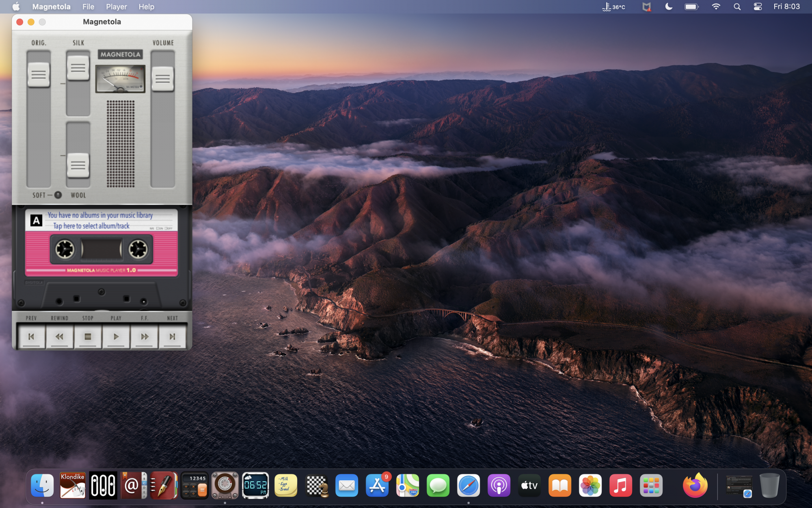
Task: Open the Apple TV app
Action: coord(529,485)
